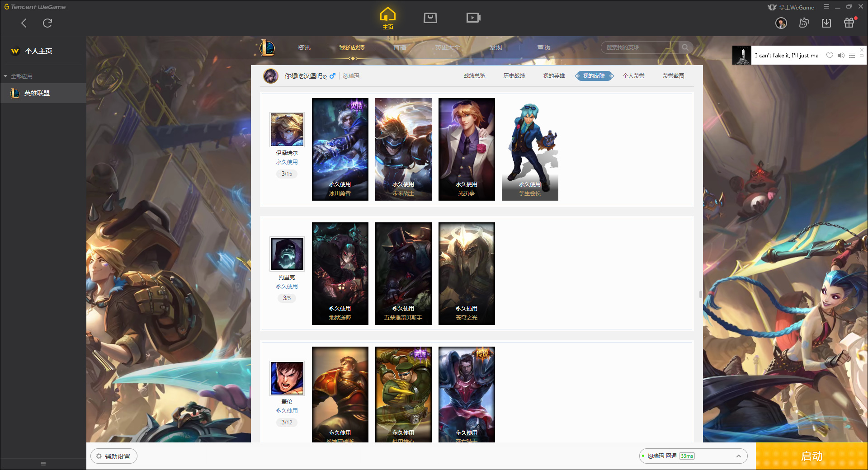Click the summoner avatar beside 你想吃汉堡吗

[271, 76]
